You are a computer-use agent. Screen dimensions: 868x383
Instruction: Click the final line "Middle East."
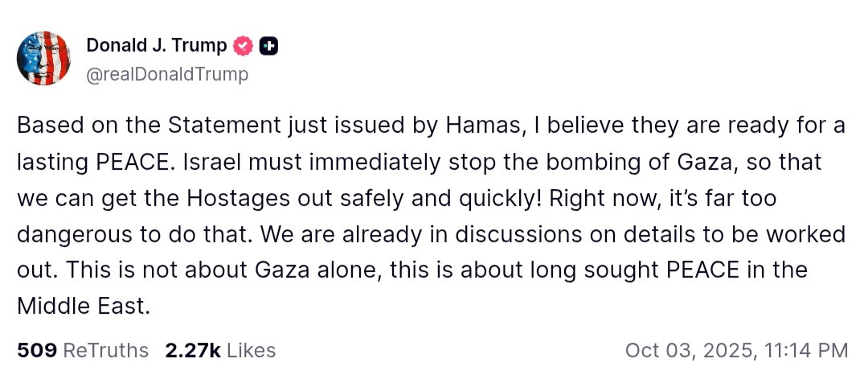pos(84,307)
